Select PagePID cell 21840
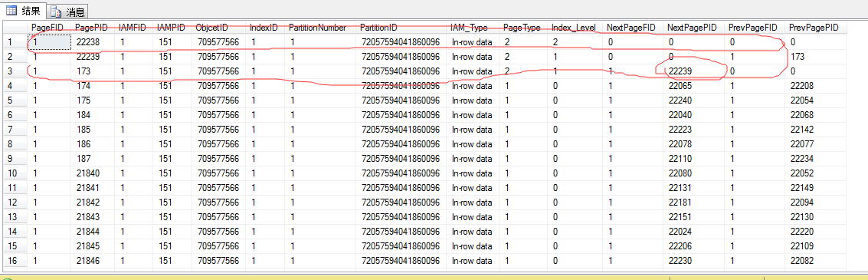Image resolution: width=868 pixels, height=280 pixels. [x=93, y=173]
